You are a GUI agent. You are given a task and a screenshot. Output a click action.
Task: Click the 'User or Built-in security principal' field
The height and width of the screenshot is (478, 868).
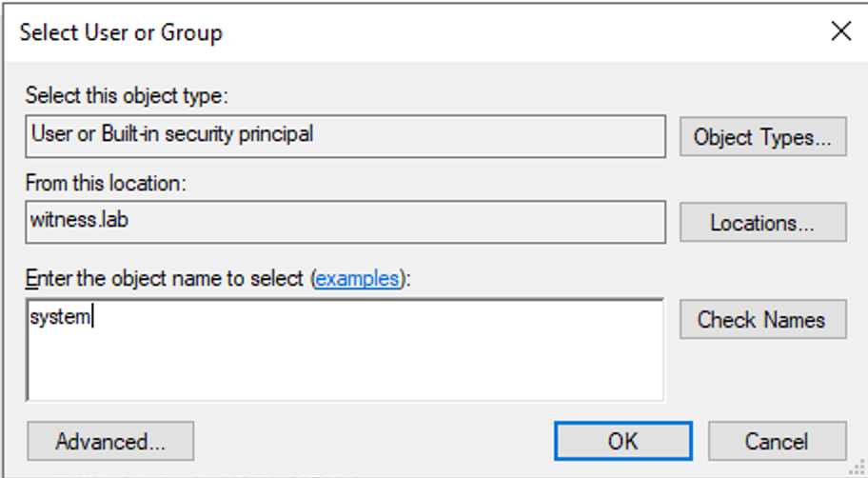tap(345, 136)
